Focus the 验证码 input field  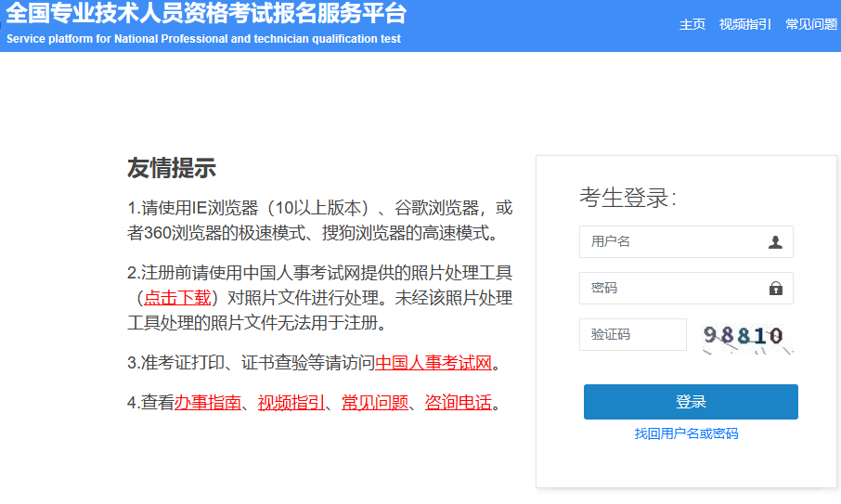click(x=632, y=335)
